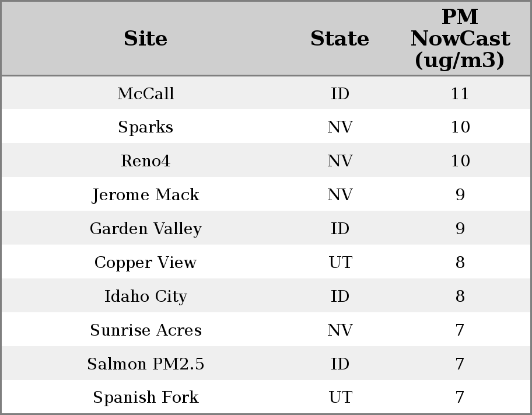
Task: Click the State column header
Action: tap(339, 39)
